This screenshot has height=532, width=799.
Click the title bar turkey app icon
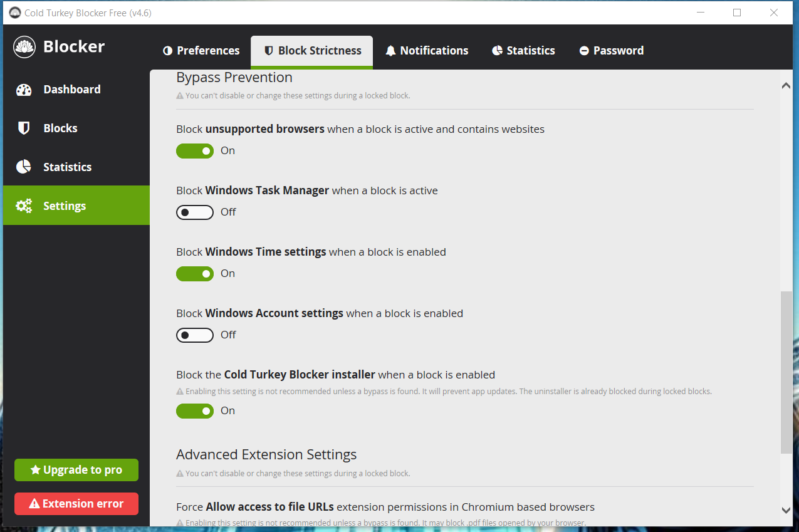pyautogui.click(x=14, y=13)
